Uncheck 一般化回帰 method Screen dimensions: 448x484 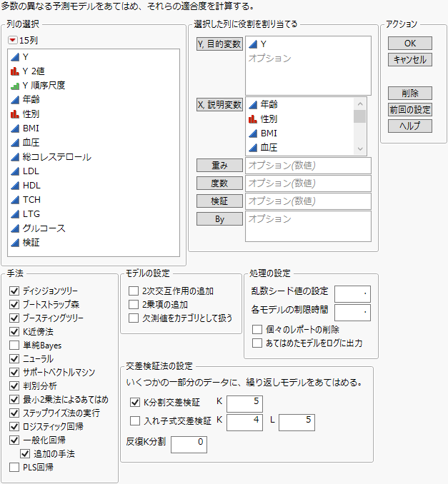tap(14, 440)
